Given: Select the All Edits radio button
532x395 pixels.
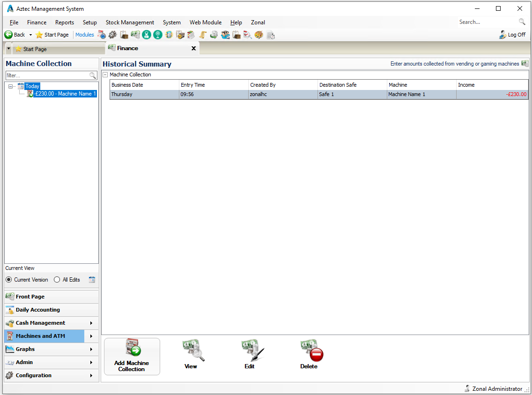Looking at the screenshot, I should pos(57,280).
